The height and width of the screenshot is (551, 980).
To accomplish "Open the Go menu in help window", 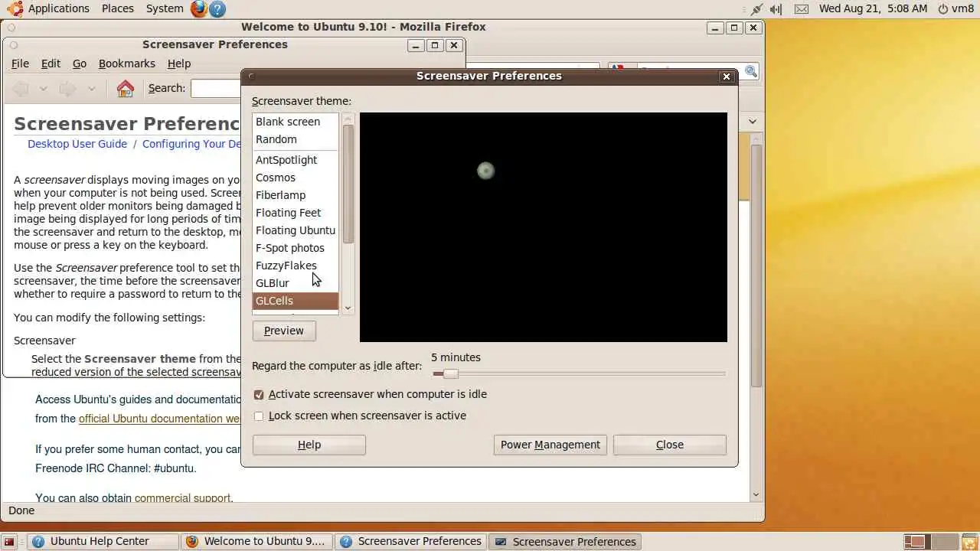I will 80,64.
